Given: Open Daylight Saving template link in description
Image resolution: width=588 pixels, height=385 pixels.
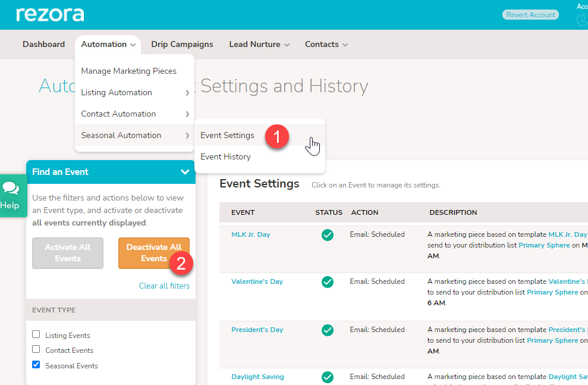Looking at the screenshot, I should (x=568, y=377).
